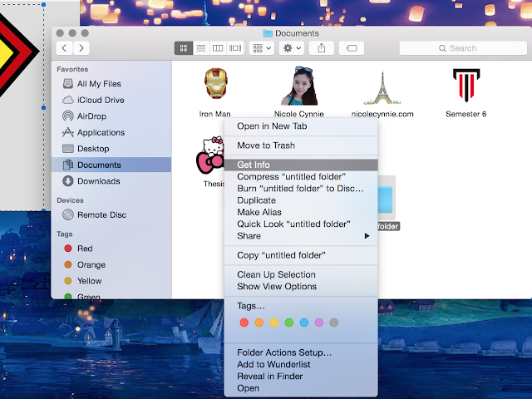
Task: Open the Action gear menu
Action: pyautogui.click(x=292, y=48)
